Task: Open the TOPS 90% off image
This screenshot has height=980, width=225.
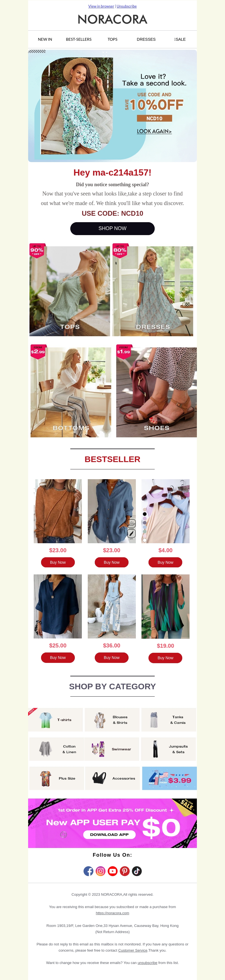Action: [70, 291]
